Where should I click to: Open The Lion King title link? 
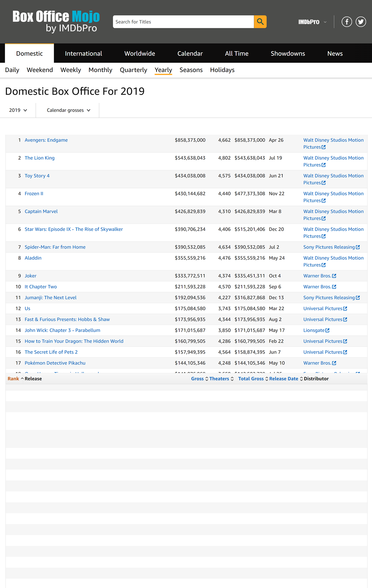click(40, 158)
